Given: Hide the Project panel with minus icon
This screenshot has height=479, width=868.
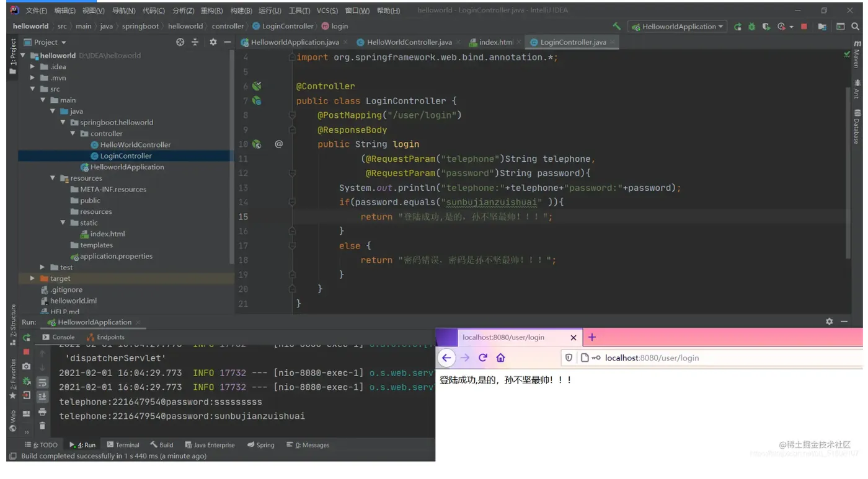Looking at the screenshot, I should 227,42.
